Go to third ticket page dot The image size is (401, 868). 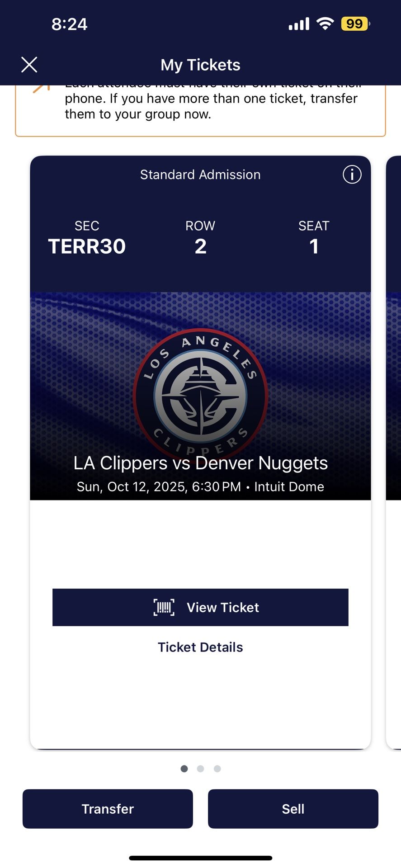tap(217, 769)
